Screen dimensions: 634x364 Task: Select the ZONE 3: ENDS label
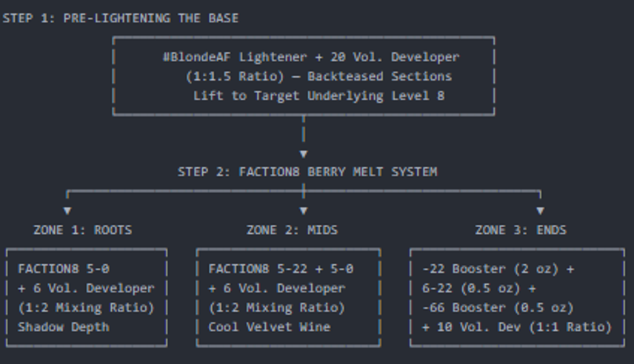coord(521,230)
